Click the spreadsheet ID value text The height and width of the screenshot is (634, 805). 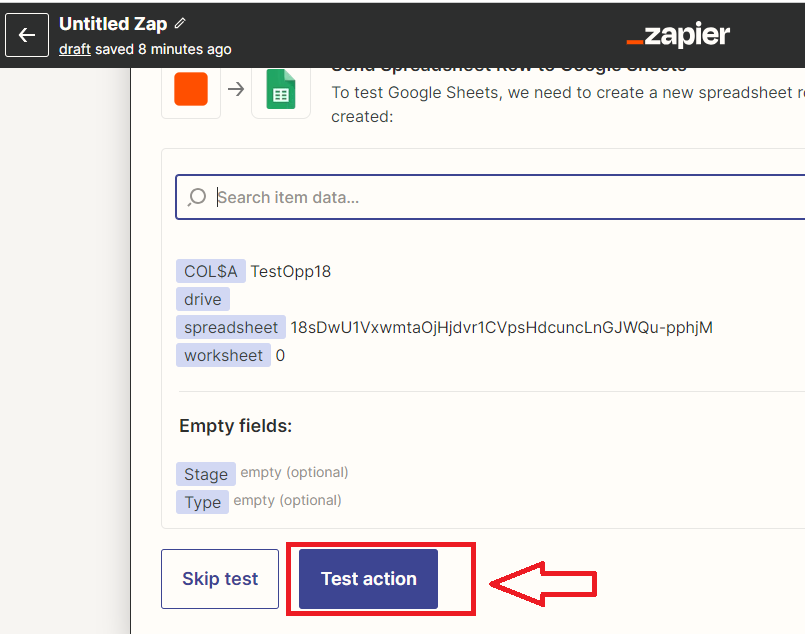(502, 328)
